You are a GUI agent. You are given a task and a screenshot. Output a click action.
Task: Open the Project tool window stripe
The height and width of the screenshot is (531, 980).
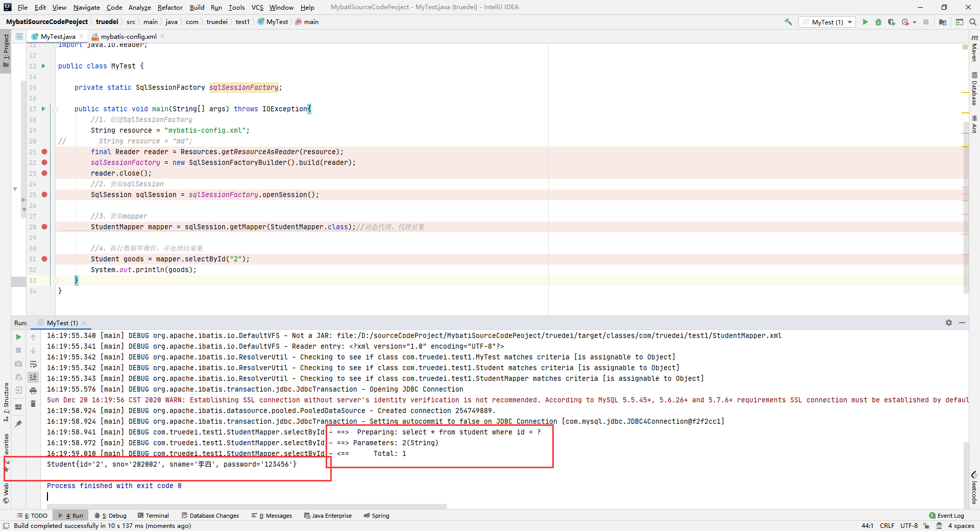click(x=6, y=51)
